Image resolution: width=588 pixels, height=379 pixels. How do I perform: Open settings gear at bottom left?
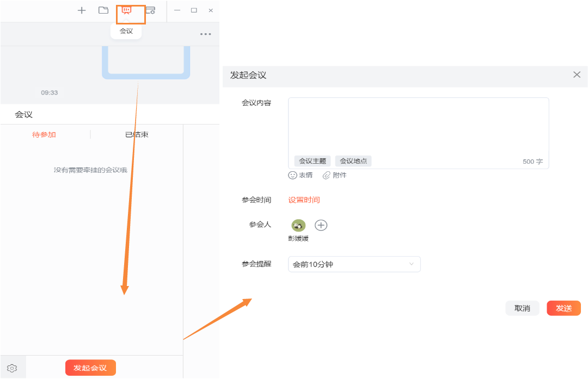click(x=12, y=368)
